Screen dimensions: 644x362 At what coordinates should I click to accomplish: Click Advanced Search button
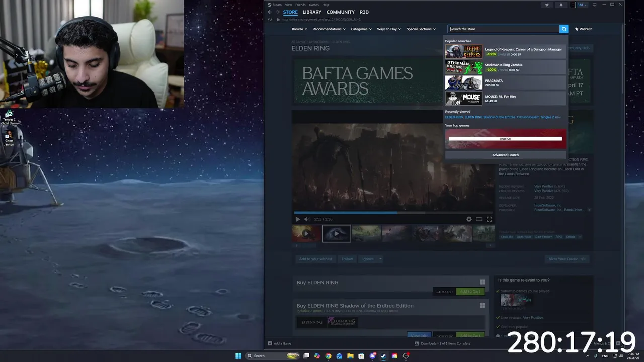(x=506, y=155)
